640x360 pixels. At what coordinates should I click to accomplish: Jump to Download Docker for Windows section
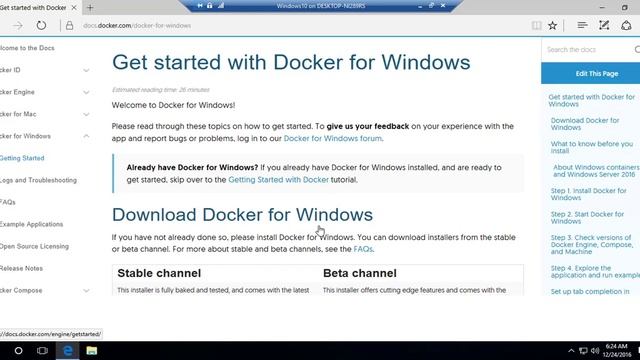585,124
